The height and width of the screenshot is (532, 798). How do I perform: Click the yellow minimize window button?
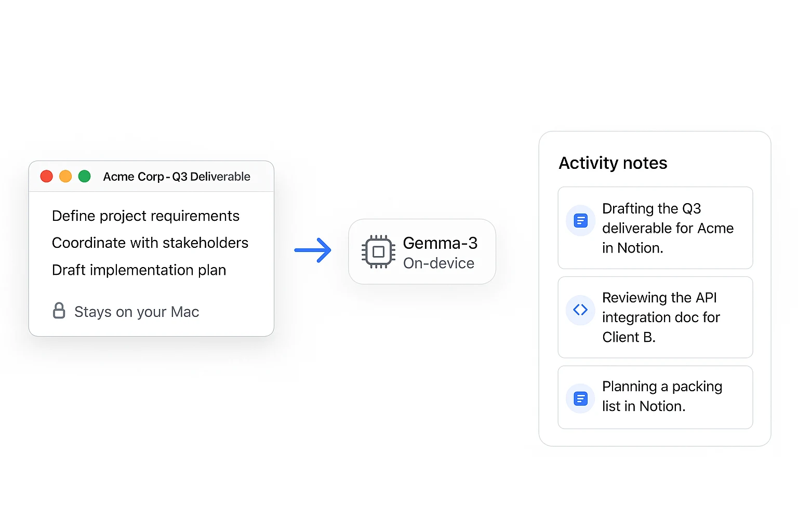pyautogui.click(x=65, y=176)
